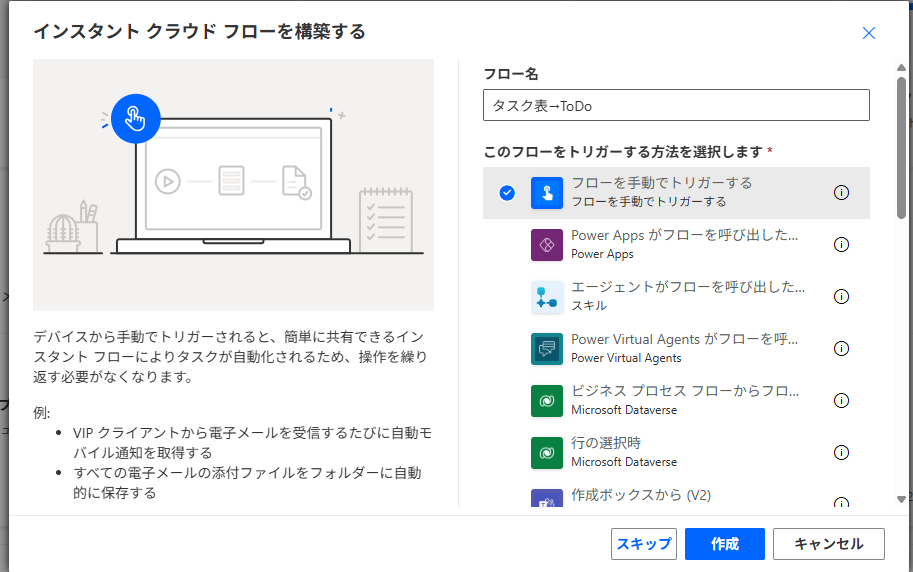Viewport: 913px width, 572px height.
Task: Select 行の選択時 trigger option
Action: pyautogui.click(x=676, y=453)
